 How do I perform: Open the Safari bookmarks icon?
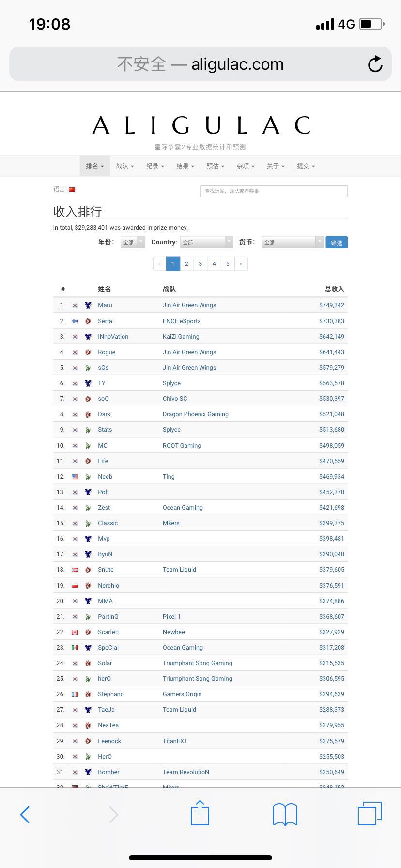pos(285,814)
